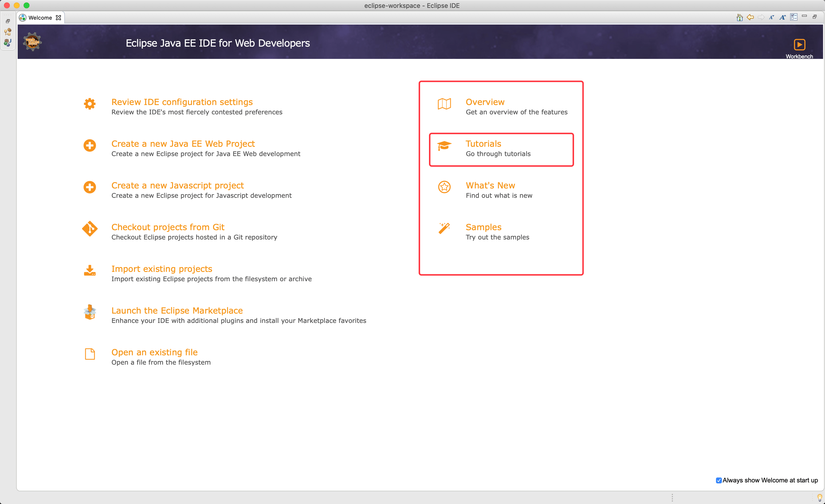Image resolution: width=825 pixels, height=504 pixels.
Task: Click the light bulb tip icon in status bar
Action: 820,497
